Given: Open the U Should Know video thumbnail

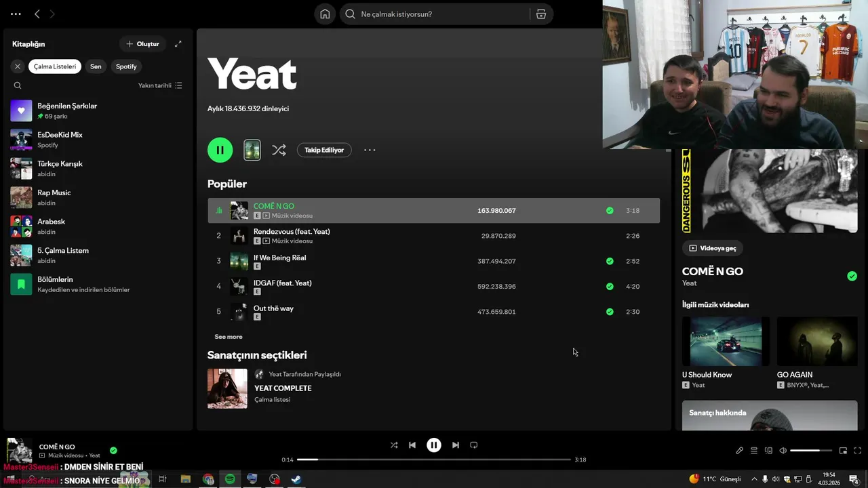Looking at the screenshot, I should [726, 342].
